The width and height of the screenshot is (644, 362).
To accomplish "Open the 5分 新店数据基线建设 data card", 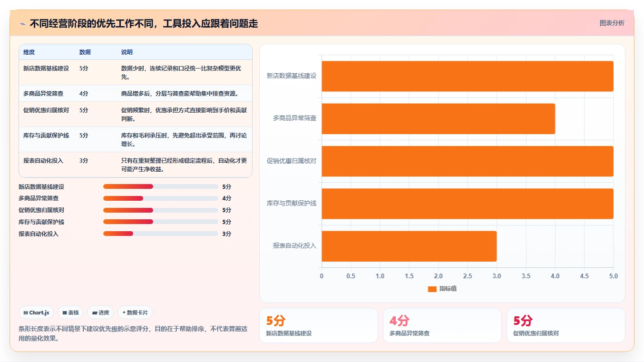I will tap(319, 325).
